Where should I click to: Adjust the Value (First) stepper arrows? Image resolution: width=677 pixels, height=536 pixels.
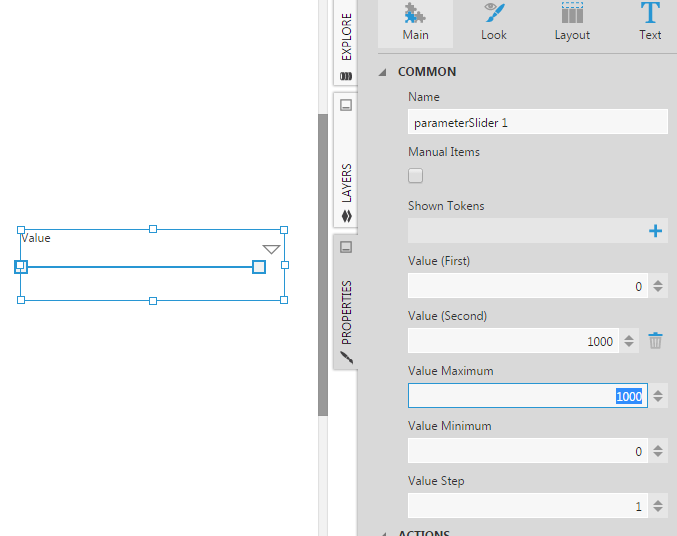658,287
